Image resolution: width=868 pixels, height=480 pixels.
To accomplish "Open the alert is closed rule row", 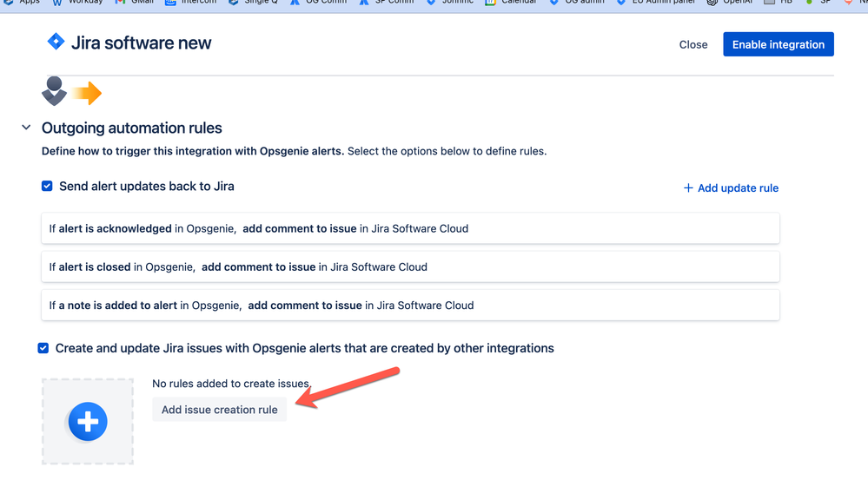I will (410, 267).
